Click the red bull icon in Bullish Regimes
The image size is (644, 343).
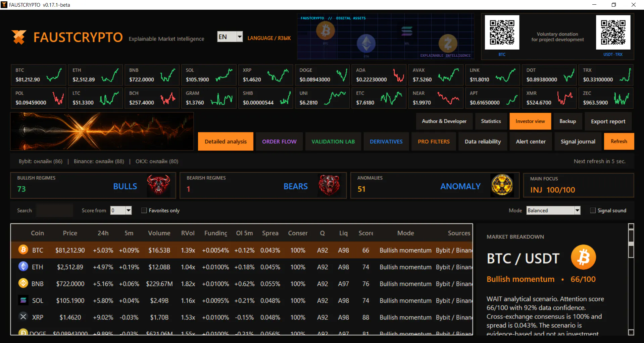pyautogui.click(x=158, y=185)
